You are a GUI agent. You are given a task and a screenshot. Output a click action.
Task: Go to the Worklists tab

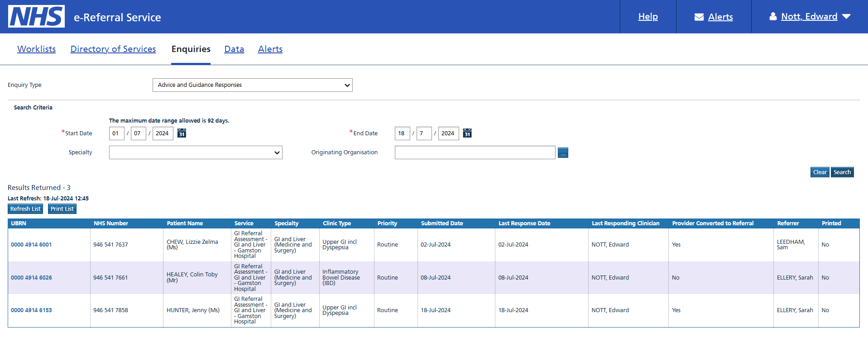point(37,49)
